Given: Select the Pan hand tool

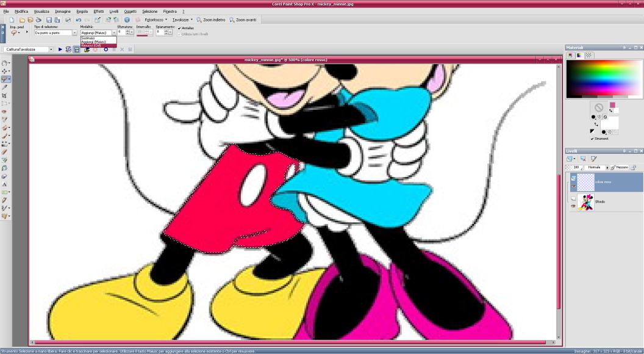Looking at the screenshot, I should 4,63.
